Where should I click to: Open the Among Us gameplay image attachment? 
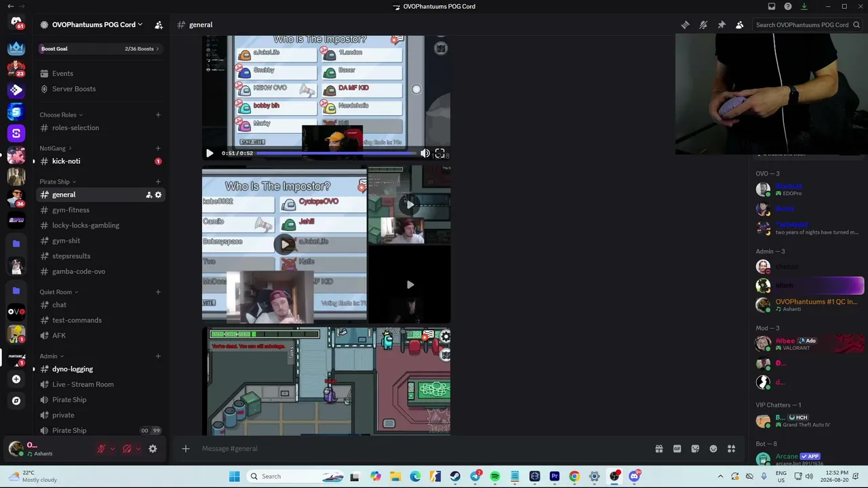pyautogui.click(x=326, y=382)
